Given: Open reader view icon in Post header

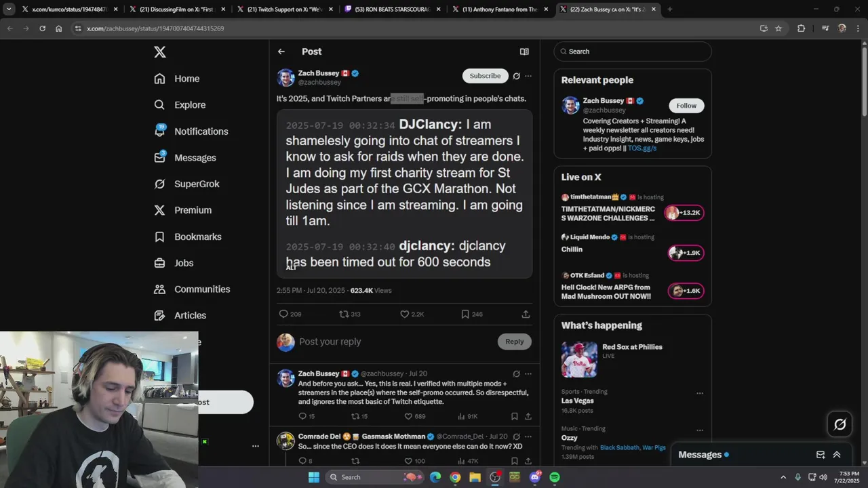Looking at the screenshot, I should pos(524,52).
